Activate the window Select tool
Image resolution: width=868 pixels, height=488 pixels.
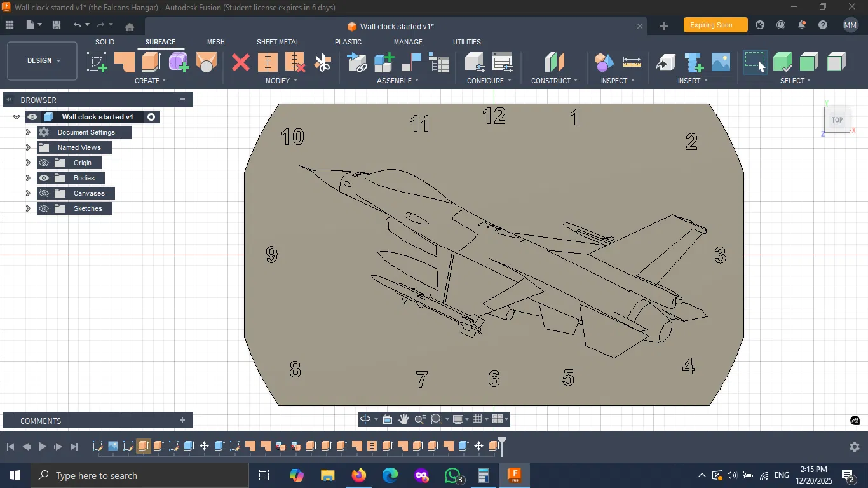click(x=755, y=62)
